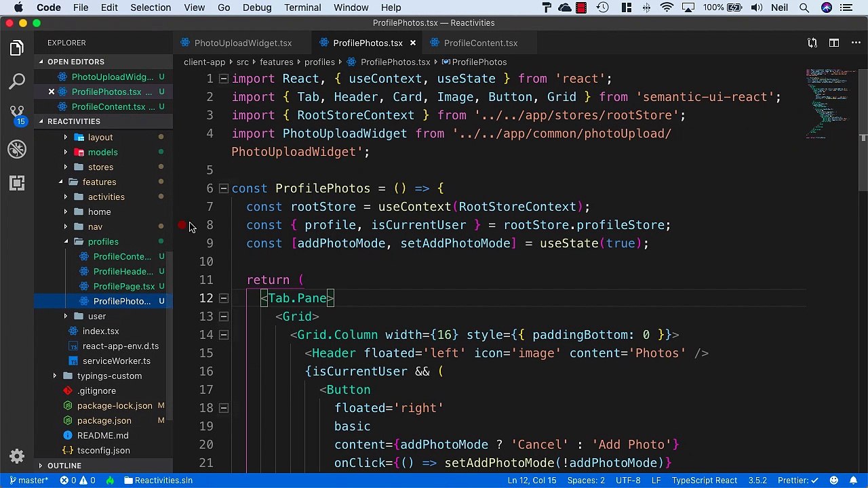Open macOS Spotlight search icon

coord(804,7)
